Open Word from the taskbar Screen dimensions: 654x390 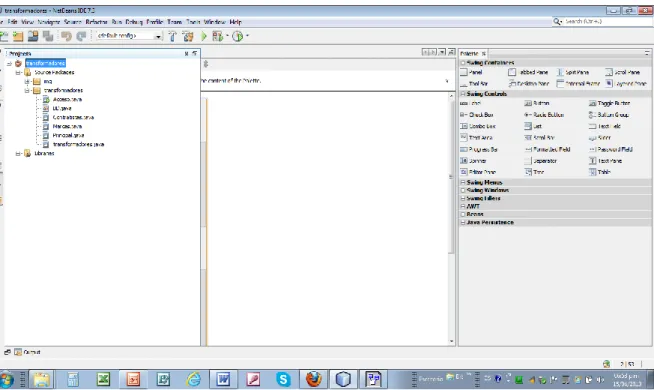coord(223,379)
